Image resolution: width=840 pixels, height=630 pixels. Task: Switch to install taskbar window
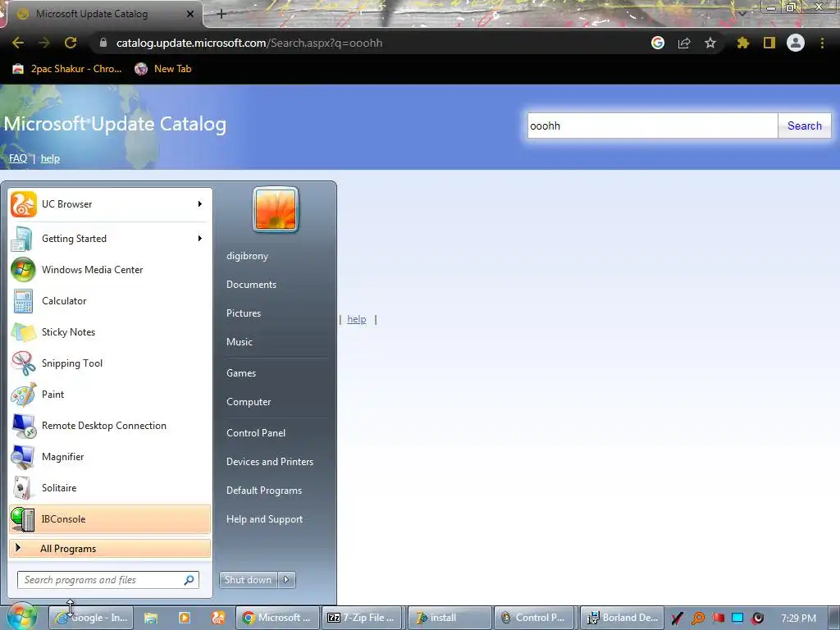[450, 618]
